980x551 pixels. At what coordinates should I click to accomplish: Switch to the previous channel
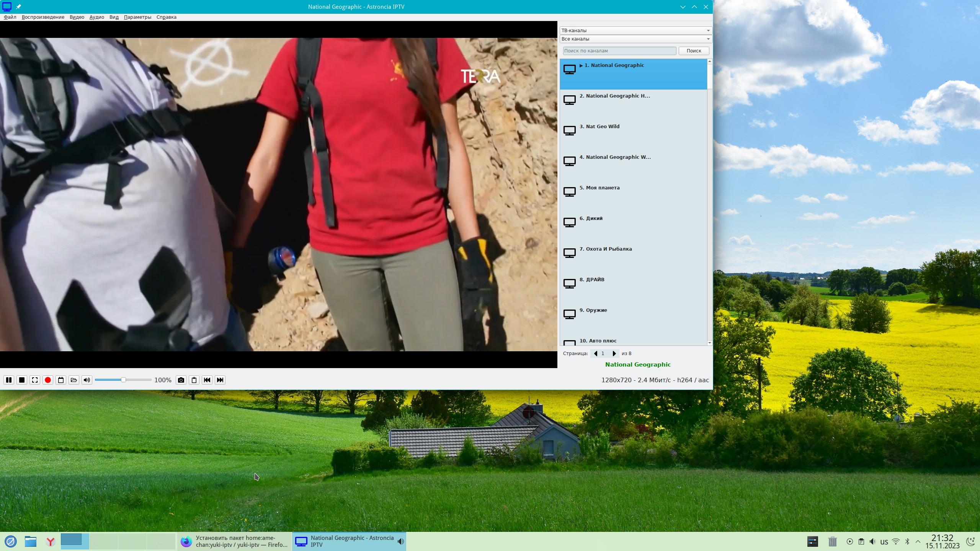[207, 380]
